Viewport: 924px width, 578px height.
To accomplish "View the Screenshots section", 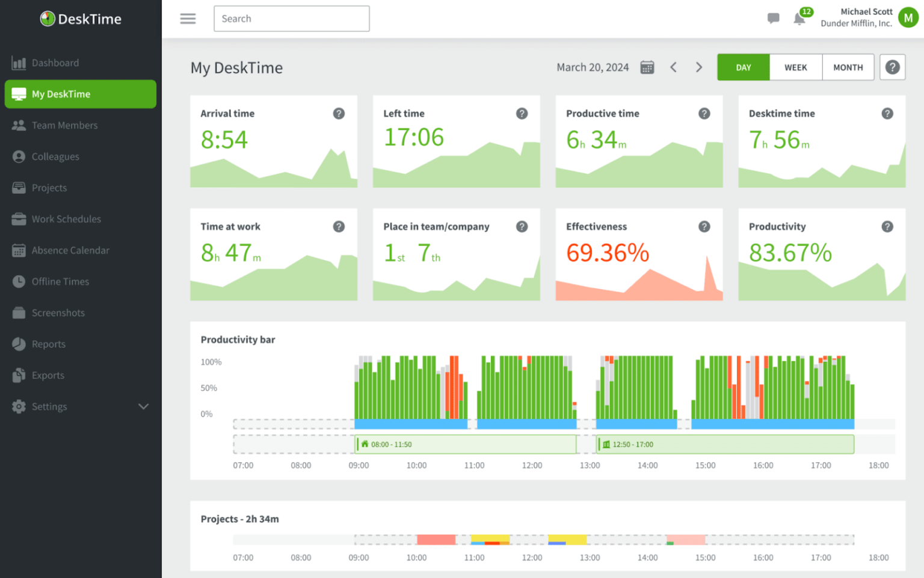I will (58, 312).
